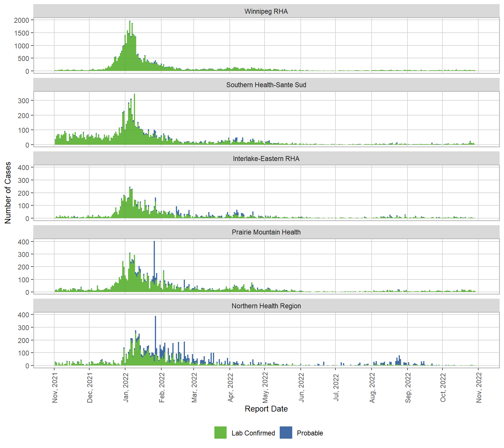Select the Nov, 2021 date tick label
Image resolution: width=504 pixels, height=448 pixels.
(x=55, y=388)
